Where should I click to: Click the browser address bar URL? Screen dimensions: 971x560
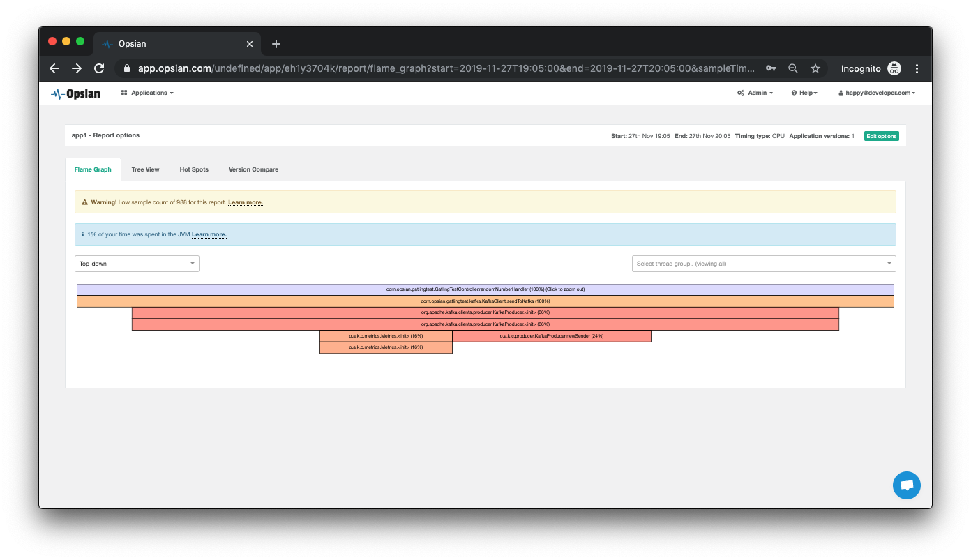coord(446,68)
